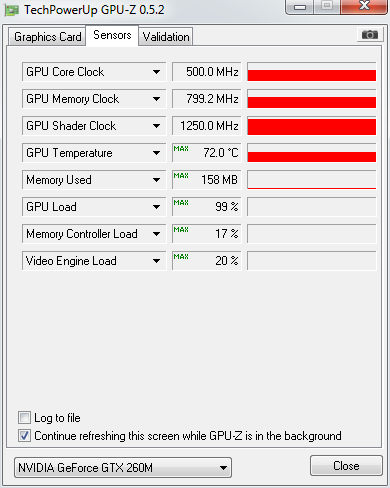Open the NVIDIA GeForce GTX 260M selector

coord(123,468)
